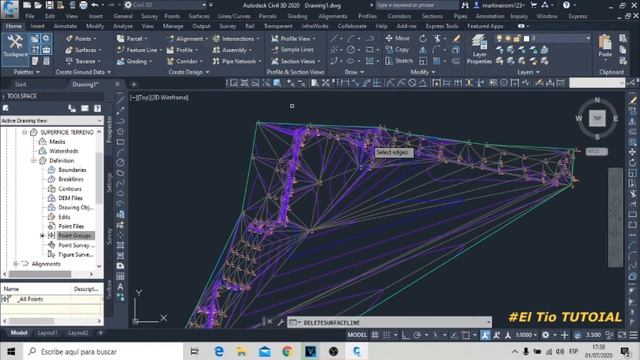Select Breaklines in the tree

[71, 179]
